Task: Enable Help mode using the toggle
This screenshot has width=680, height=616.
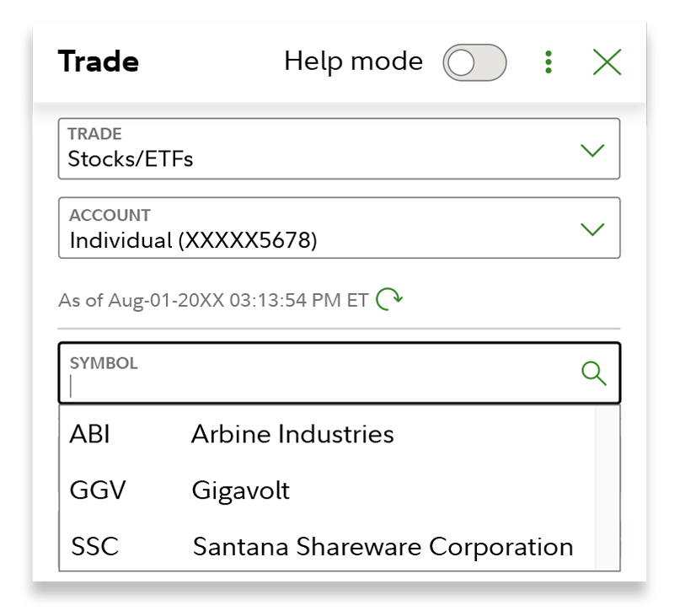Action: (x=474, y=62)
